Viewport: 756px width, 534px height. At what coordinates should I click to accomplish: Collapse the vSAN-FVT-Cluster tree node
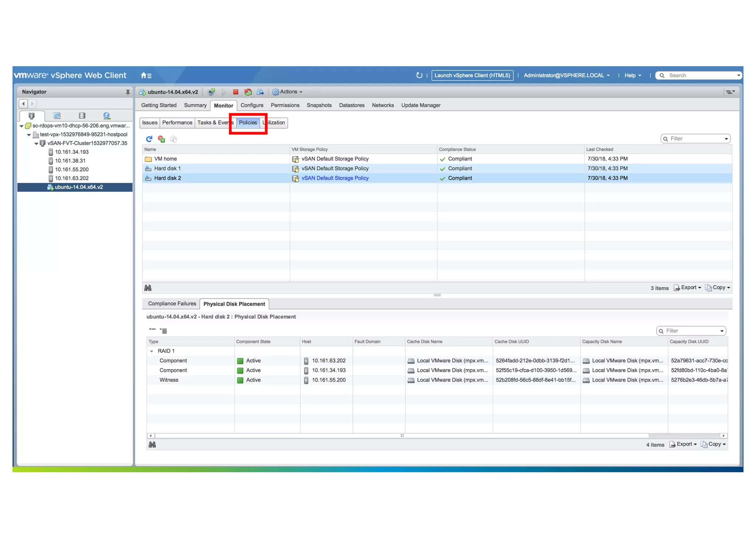click(36, 144)
